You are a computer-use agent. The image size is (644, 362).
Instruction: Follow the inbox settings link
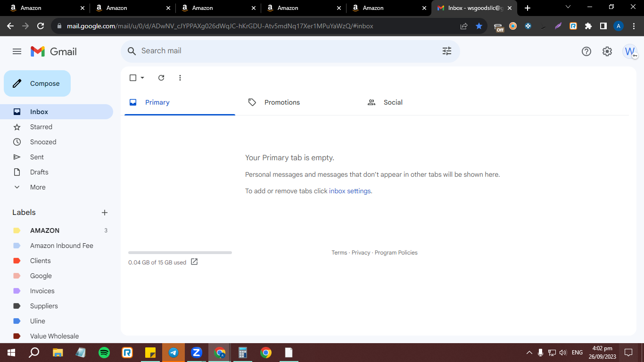[350, 191]
